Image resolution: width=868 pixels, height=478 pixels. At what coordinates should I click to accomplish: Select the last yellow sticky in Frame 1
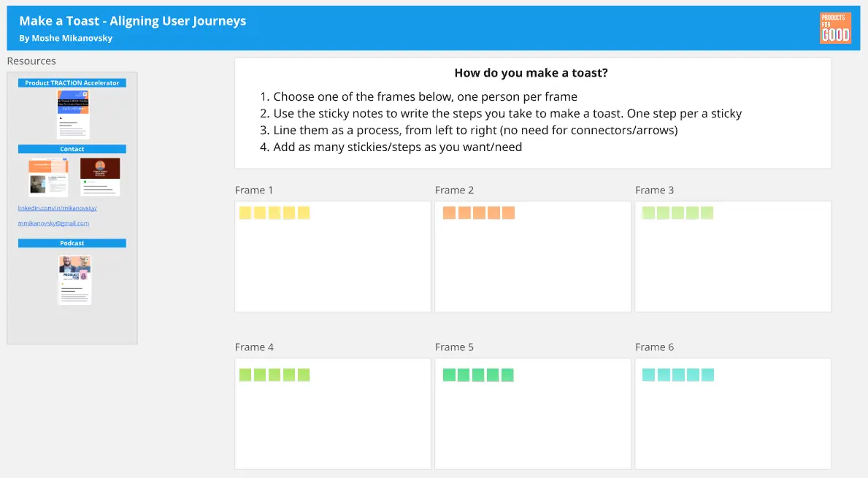(304, 213)
